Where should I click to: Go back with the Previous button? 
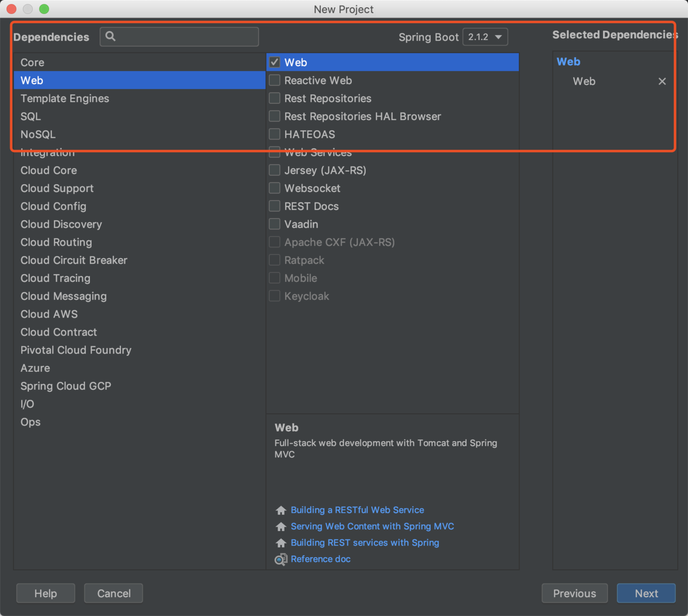(575, 593)
